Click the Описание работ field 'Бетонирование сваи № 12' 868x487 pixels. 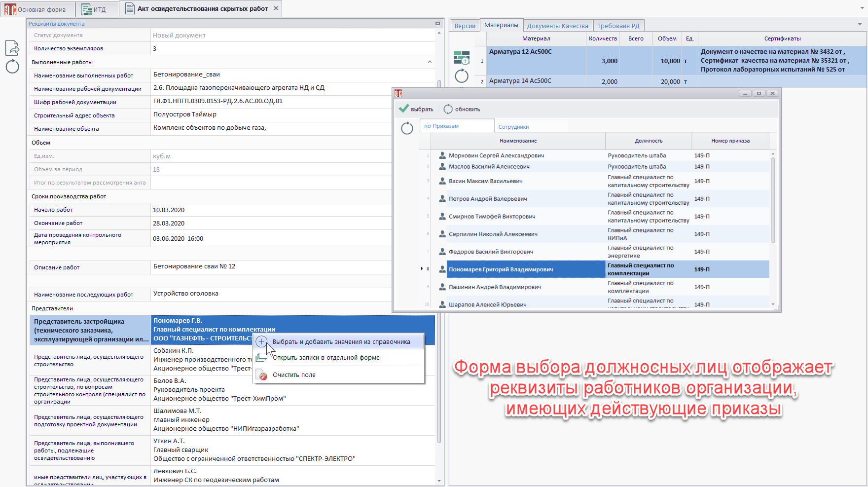pos(271,266)
